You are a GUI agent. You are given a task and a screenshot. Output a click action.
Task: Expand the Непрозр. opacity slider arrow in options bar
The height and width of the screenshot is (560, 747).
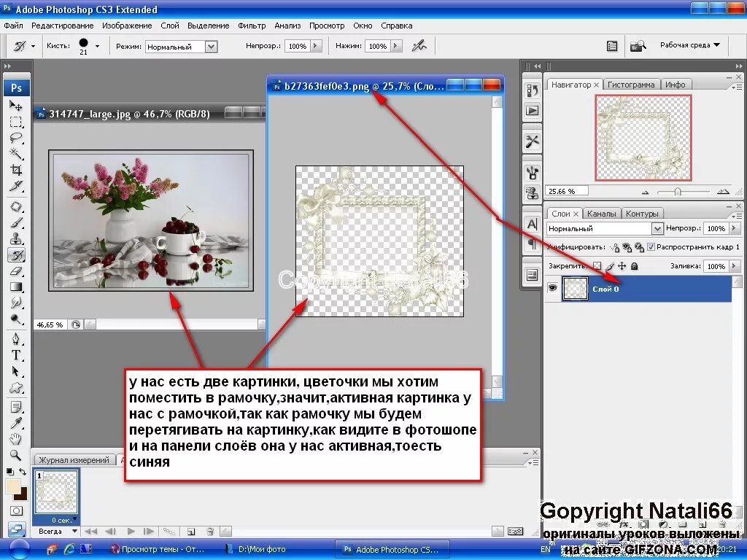[316, 46]
